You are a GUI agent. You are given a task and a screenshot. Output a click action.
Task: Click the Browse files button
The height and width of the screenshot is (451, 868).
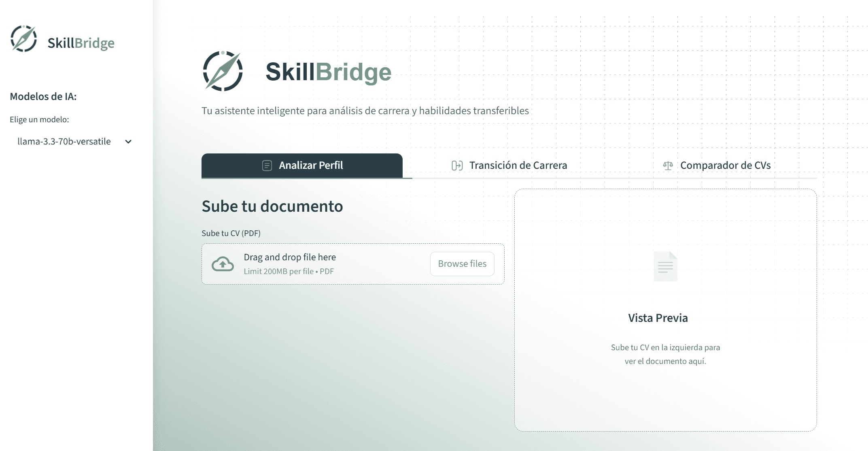462,264
